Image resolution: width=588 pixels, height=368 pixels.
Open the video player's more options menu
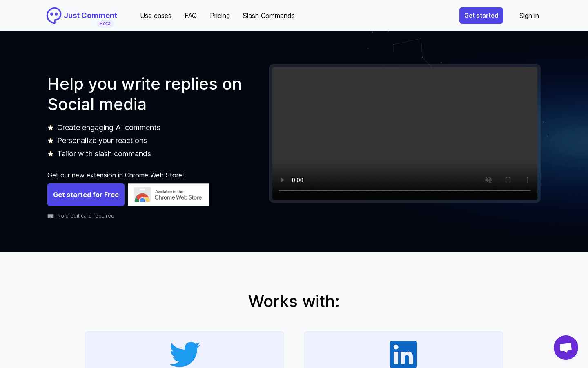[x=528, y=180]
